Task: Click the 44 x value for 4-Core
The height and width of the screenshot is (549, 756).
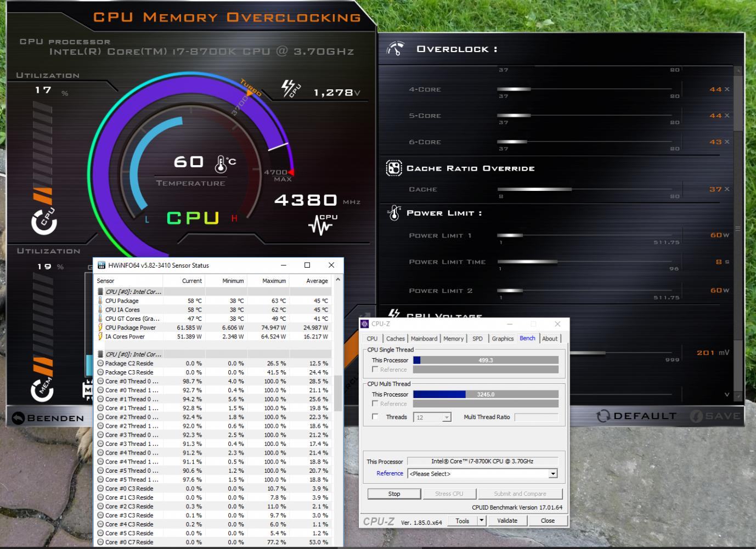Action: [719, 89]
